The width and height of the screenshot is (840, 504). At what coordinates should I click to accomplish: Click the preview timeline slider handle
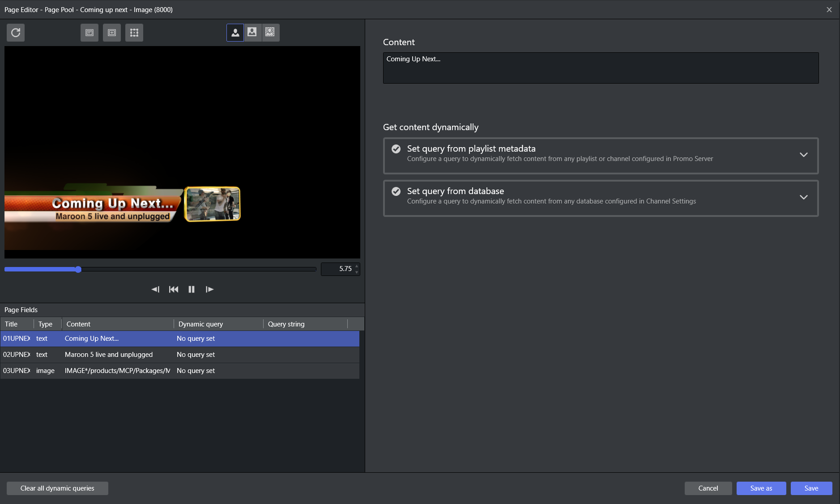pos(78,269)
